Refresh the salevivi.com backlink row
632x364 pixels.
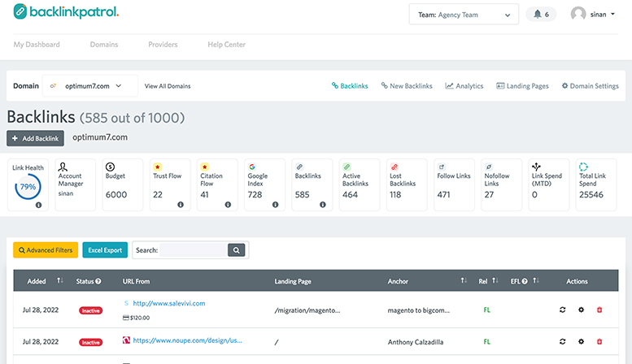pyautogui.click(x=563, y=310)
